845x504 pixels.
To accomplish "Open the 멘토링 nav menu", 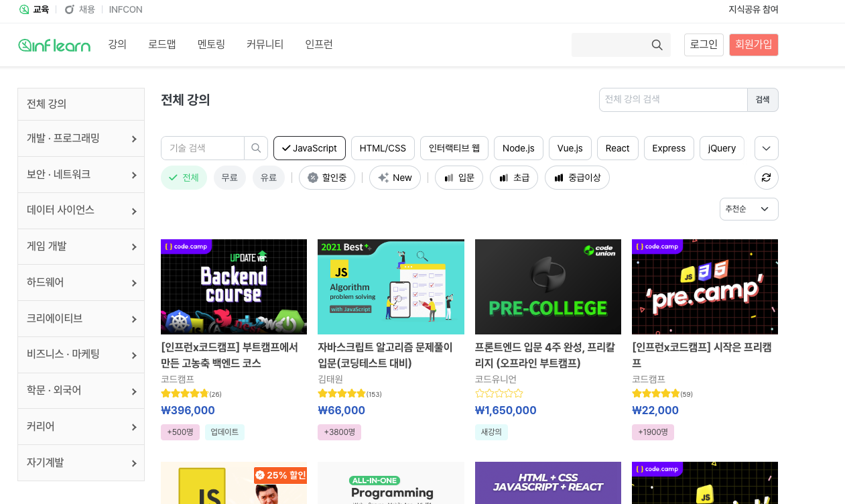I will click(x=211, y=44).
